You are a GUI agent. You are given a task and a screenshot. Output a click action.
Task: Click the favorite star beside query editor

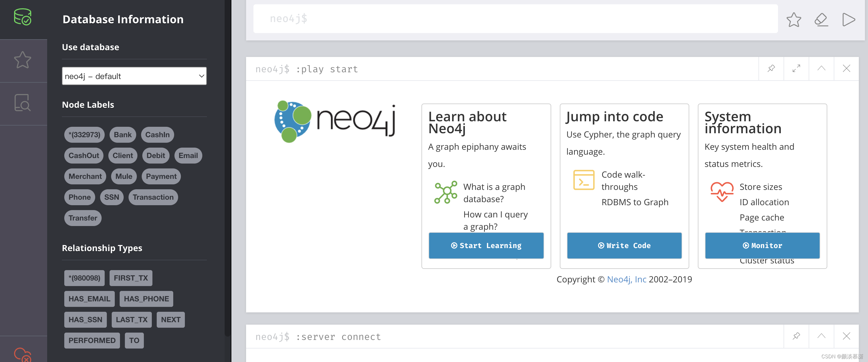point(794,19)
